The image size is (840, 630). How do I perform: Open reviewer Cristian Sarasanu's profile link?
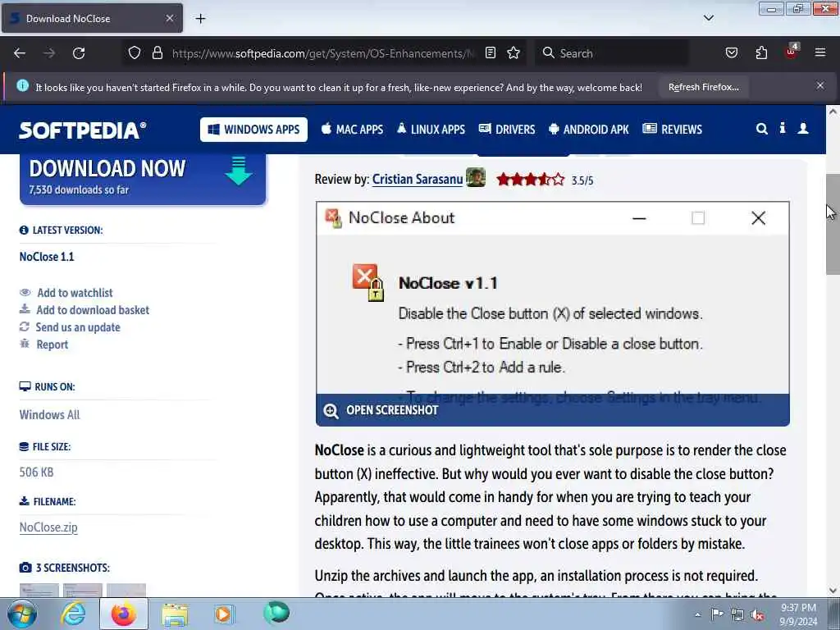418,180
